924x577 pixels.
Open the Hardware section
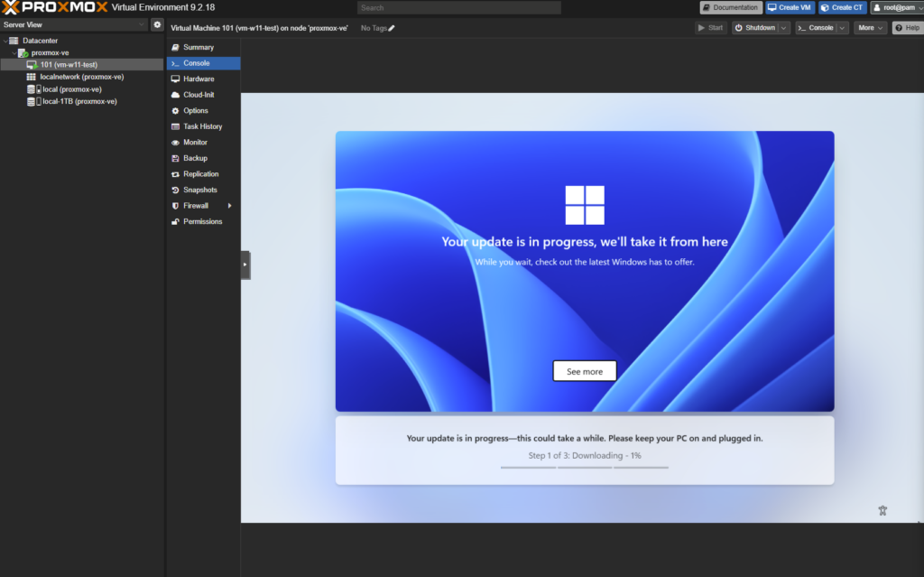click(x=203, y=79)
